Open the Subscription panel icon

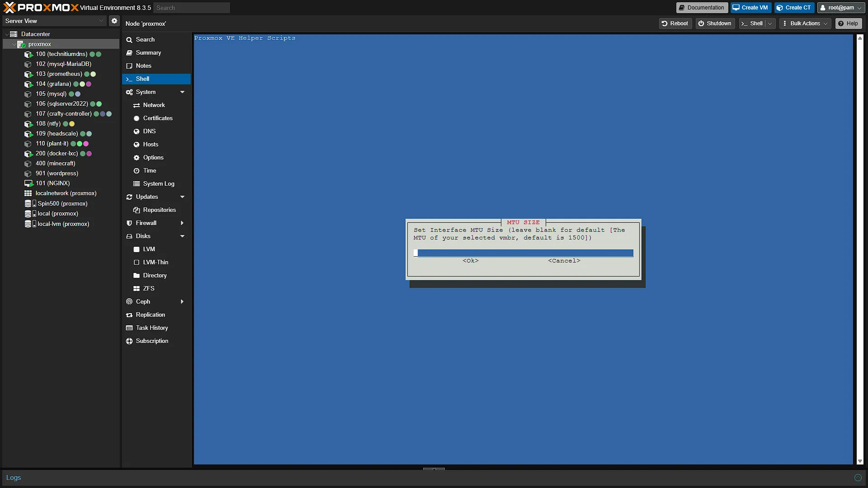coord(129,341)
